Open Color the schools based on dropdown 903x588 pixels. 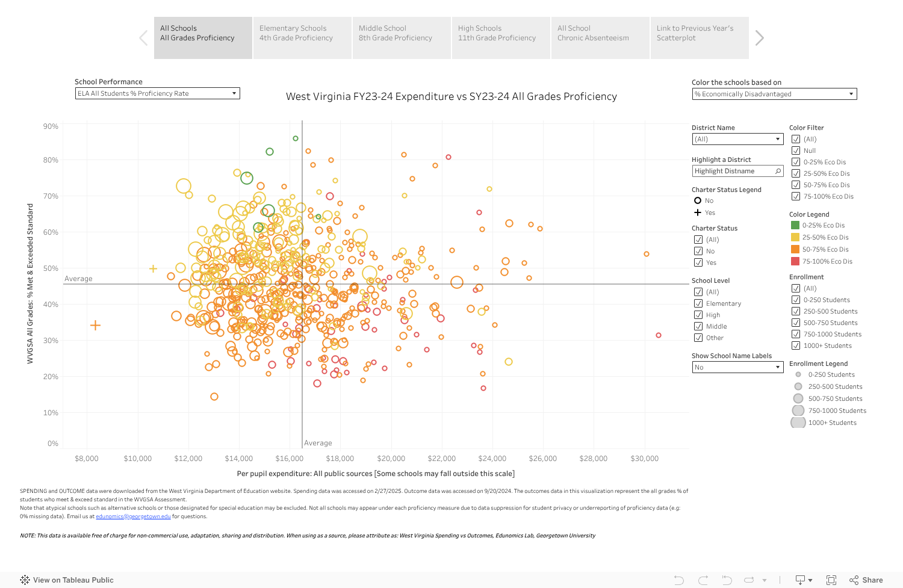774,94
